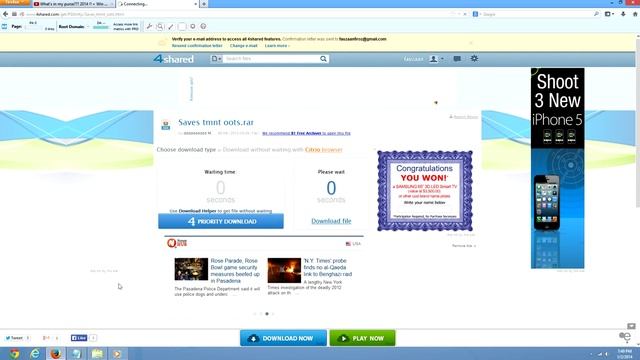Open the user account avatar dropdown
The image size is (640, 360).
(x=436, y=59)
